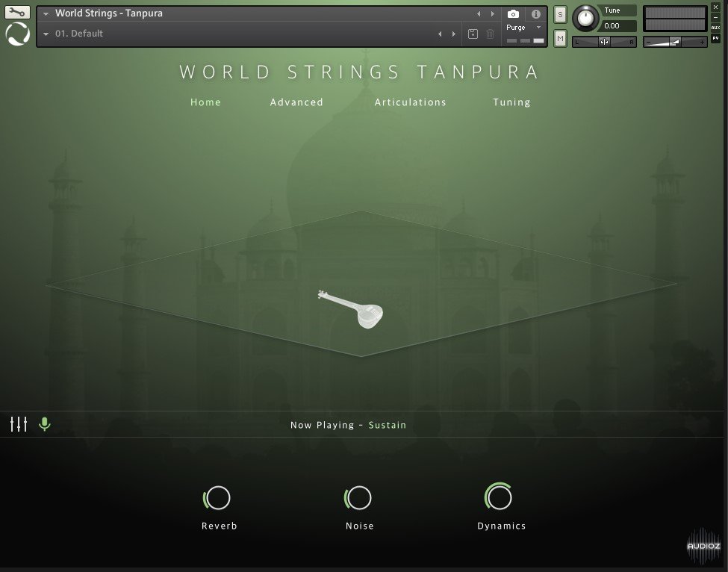Open the mixer faders icon

[x=19, y=424]
